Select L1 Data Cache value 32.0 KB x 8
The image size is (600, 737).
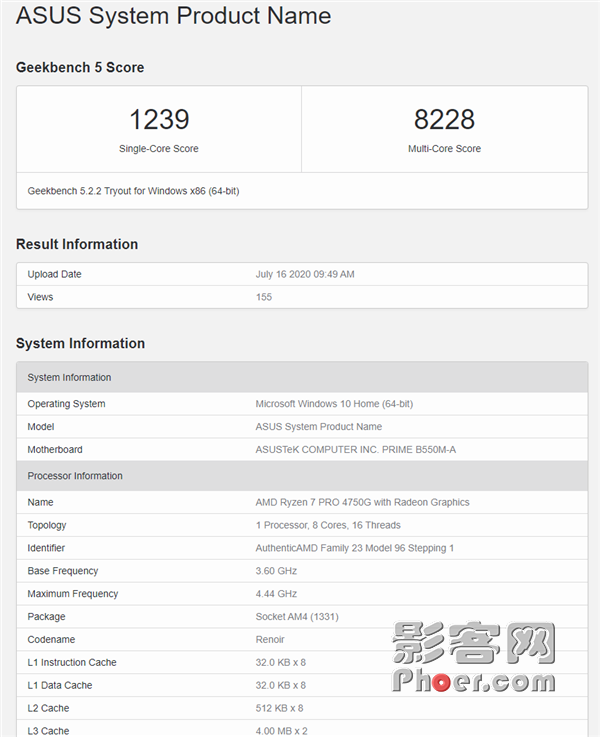click(x=281, y=685)
